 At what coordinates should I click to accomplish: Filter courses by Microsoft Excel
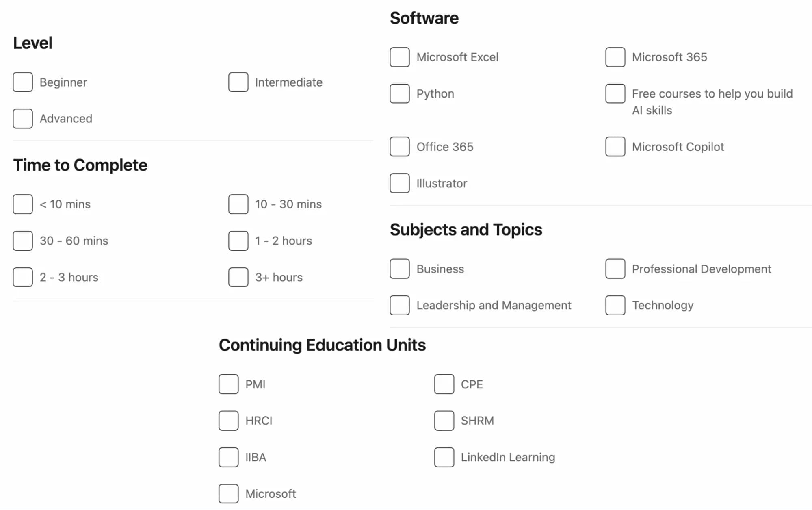click(x=399, y=57)
